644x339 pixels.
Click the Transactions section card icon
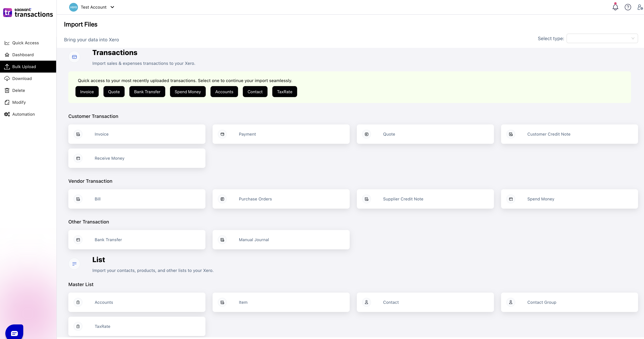74,57
